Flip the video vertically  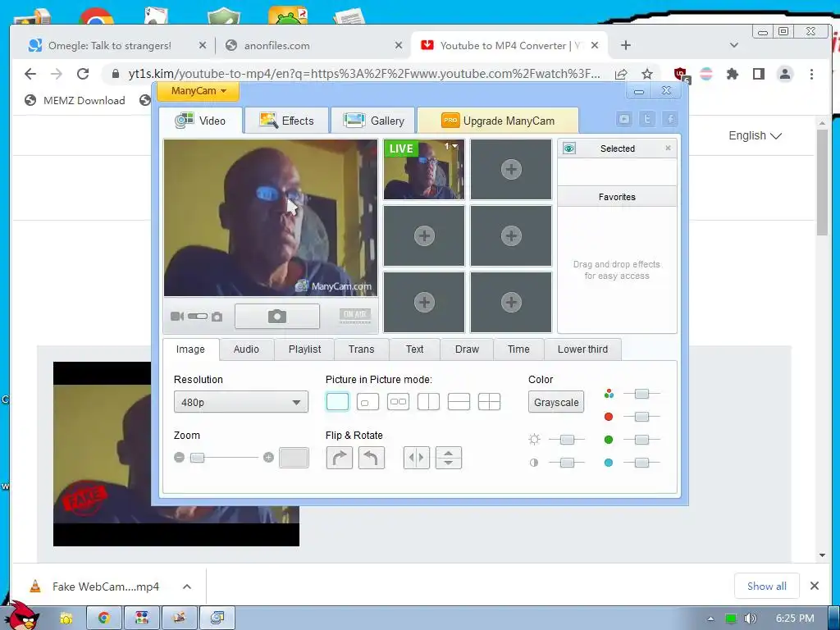click(x=449, y=458)
